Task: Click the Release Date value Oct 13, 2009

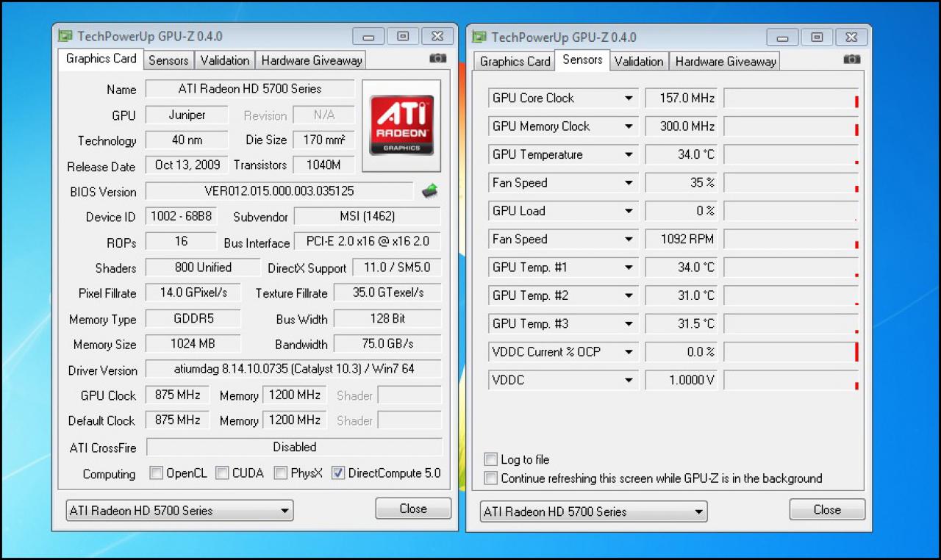Action: point(187,165)
